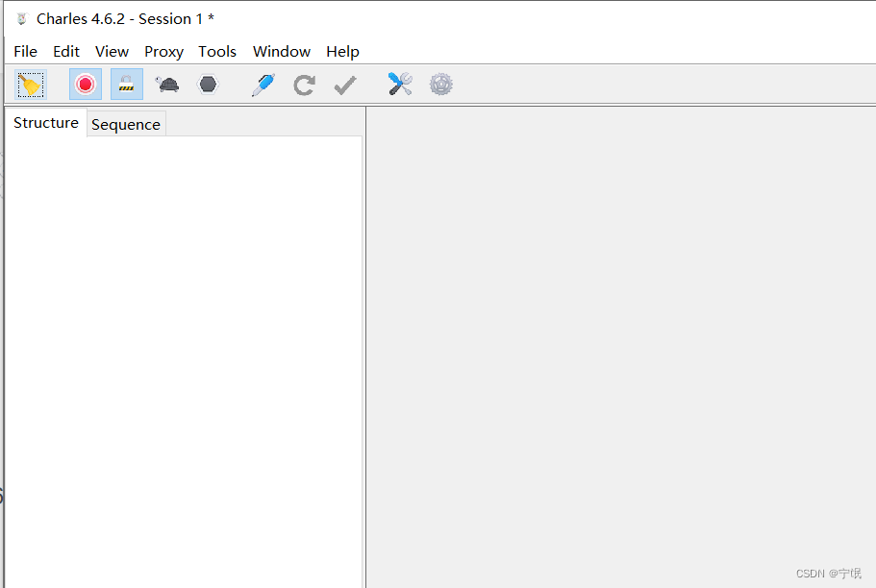Open Settings via the gear icon
The height and width of the screenshot is (588, 876).
point(440,85)
